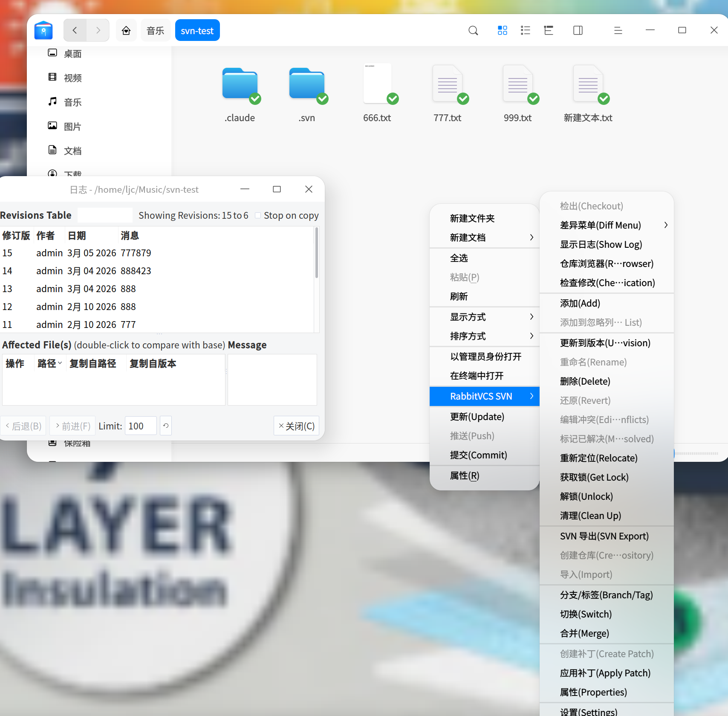
Task: Select revision 12 row in log table
Action: (157, 307)
